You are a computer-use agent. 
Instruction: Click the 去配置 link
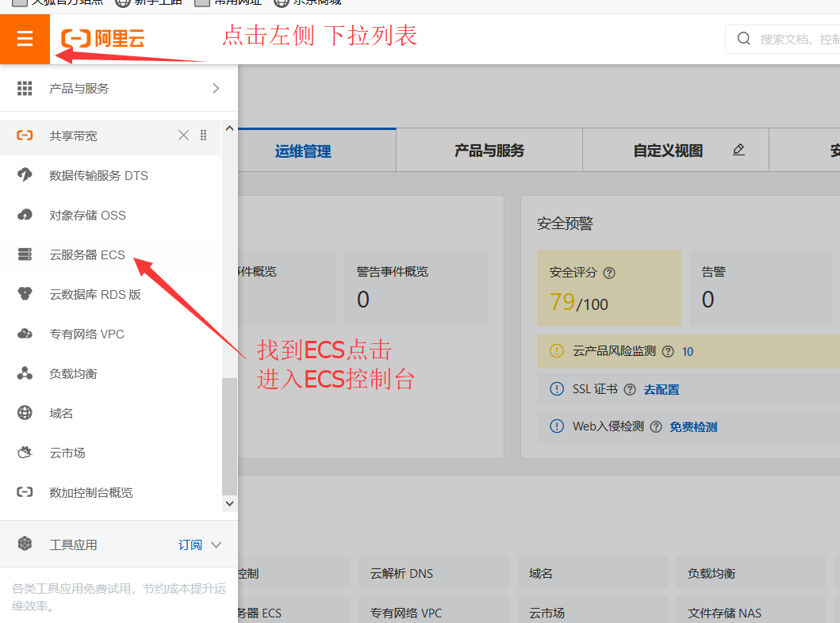pos(662,390)
